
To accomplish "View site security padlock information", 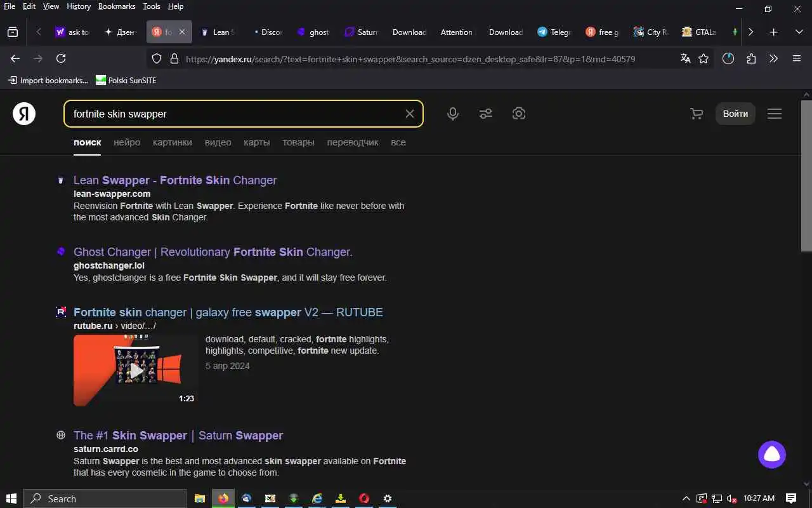I will [x=174, y=58].
